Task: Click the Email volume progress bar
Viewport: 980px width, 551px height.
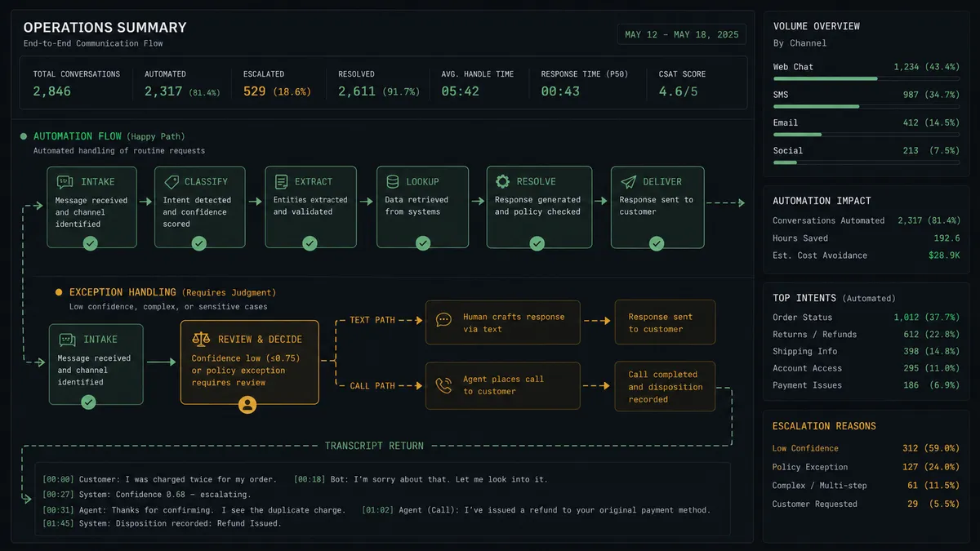Action: (866, 134)
